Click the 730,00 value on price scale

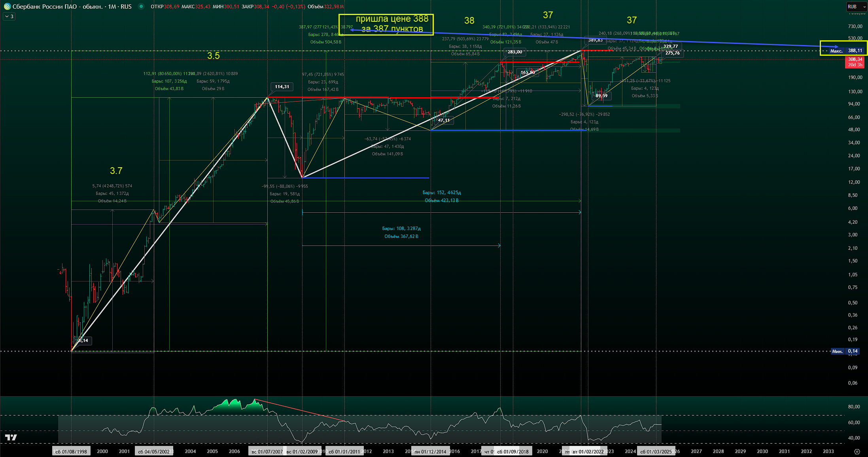point(855,26)
